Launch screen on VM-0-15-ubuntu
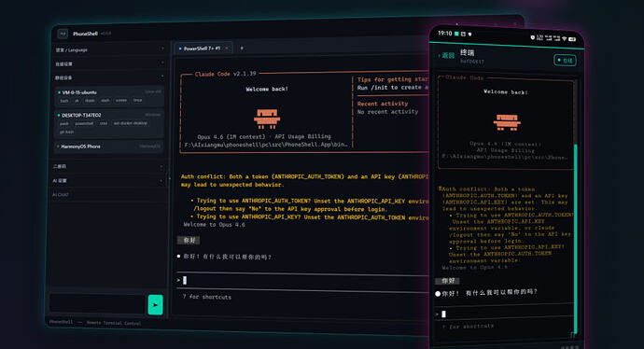Viewport: 644px width, 349px height. (x=121, y=100)
